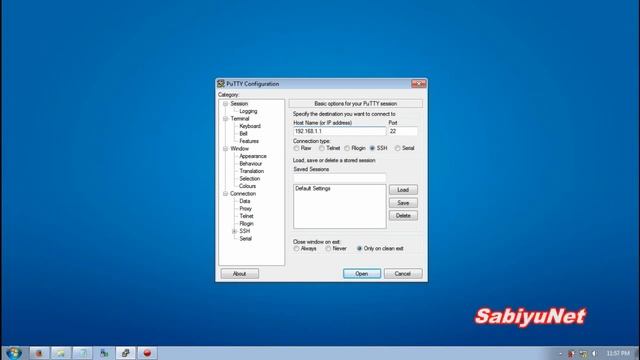Open the Logging category
Viewport: 640px width, 360px height.
click(x=248, y=111)
